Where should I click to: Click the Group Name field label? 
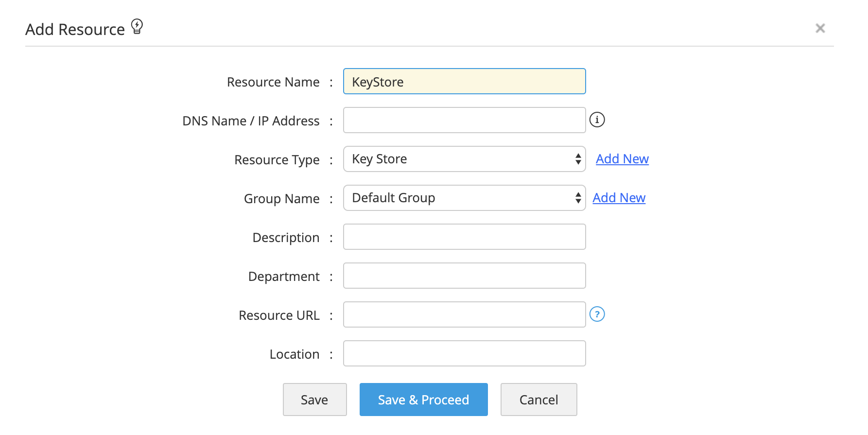pos(281,199)
